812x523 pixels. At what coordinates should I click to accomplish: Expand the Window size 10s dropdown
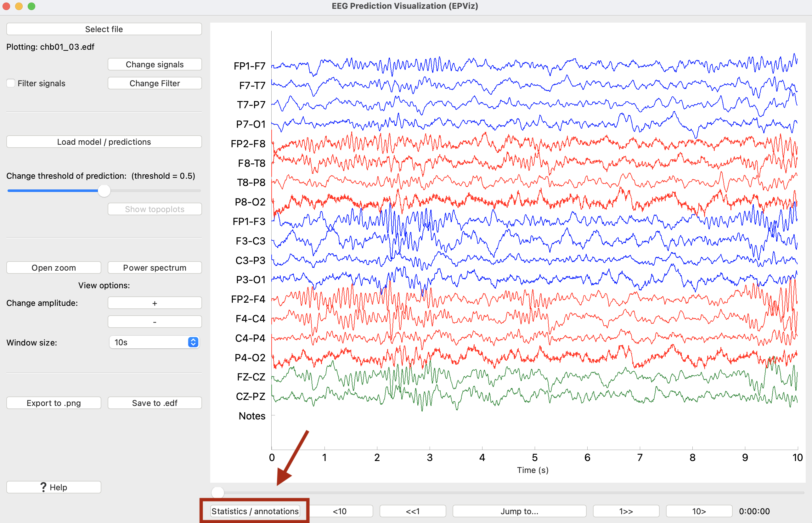[155, 342]
